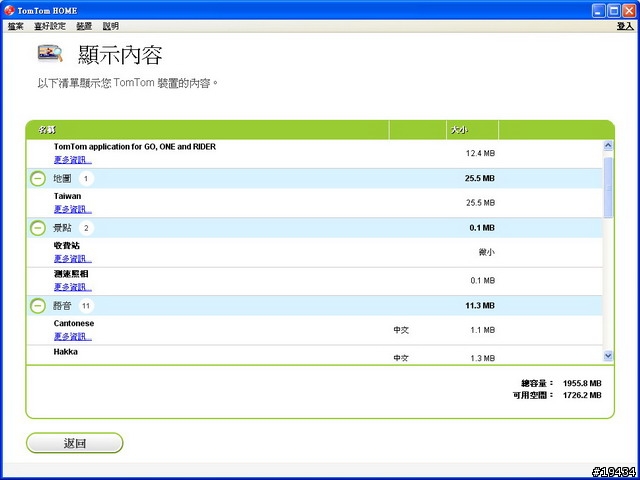Collapse the 語音 category
The image size is (640, 480).
[38, 305]
